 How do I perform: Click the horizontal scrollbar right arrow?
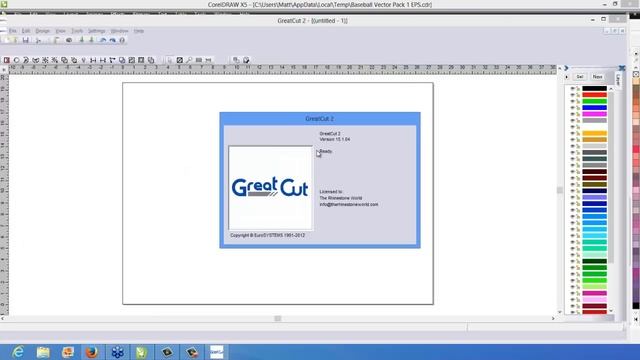pos(553,318)
